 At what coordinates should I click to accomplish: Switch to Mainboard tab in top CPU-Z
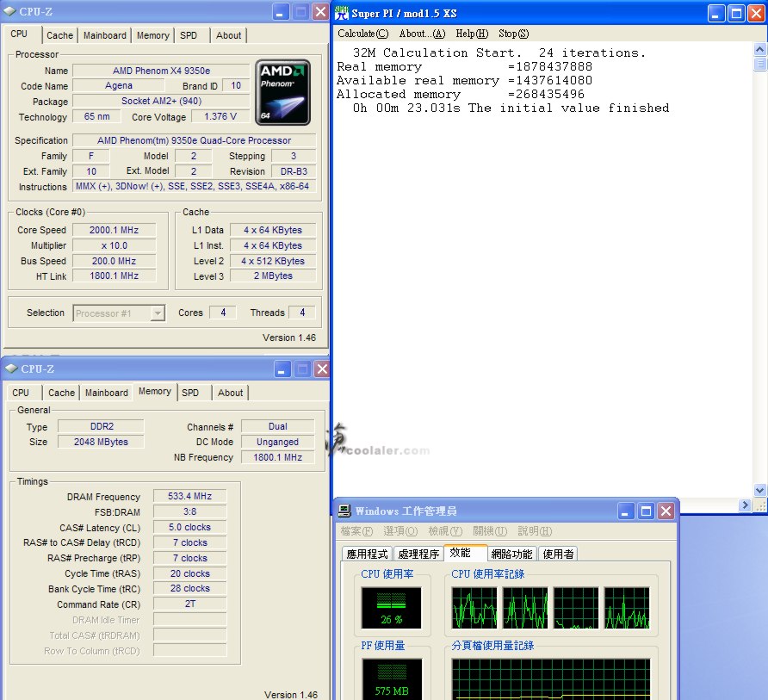(x=105, y=35)
